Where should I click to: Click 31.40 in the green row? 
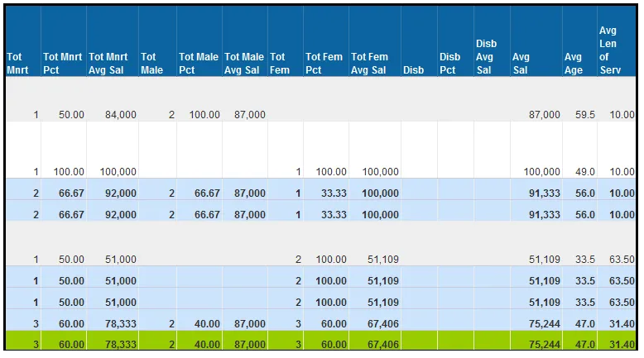point(622,345)
